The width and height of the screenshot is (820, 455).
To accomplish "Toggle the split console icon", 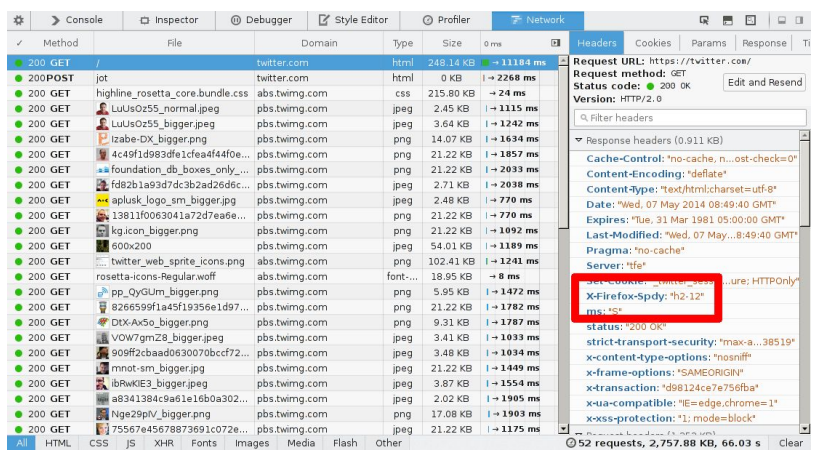I will [728, 19].
